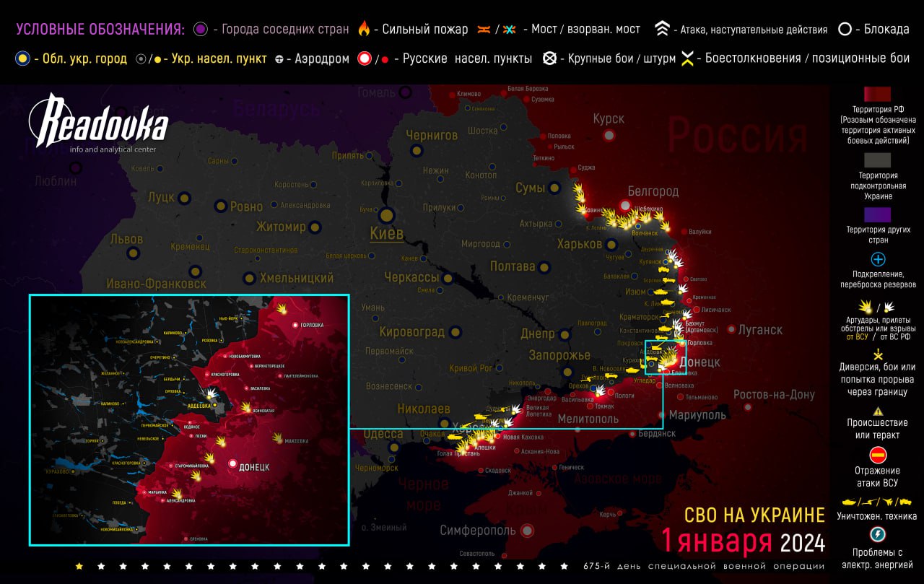Click the blue reinforcement plus icon
The image size is (924, 584).
coord(878,259)
